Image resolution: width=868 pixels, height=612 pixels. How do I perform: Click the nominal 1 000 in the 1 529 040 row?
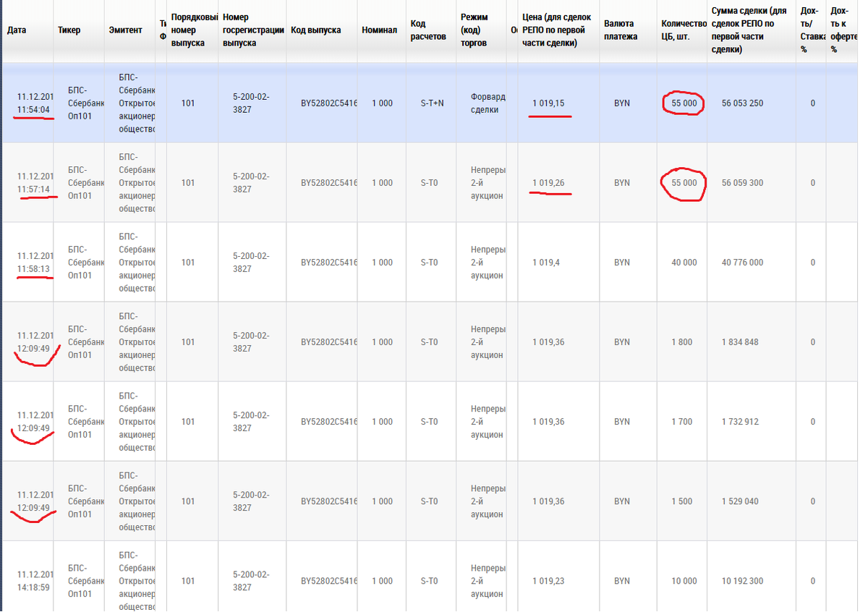click(383, 501)
